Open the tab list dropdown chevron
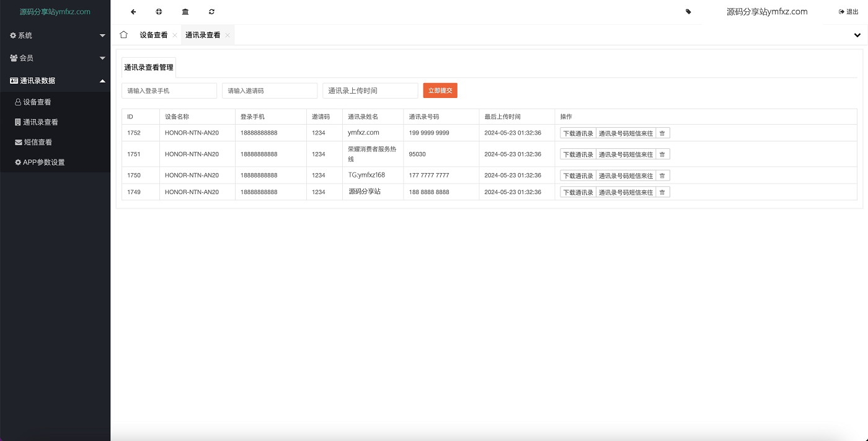Image resolution: width=868 pixels, height=441 pixels. tap(857, 35)
